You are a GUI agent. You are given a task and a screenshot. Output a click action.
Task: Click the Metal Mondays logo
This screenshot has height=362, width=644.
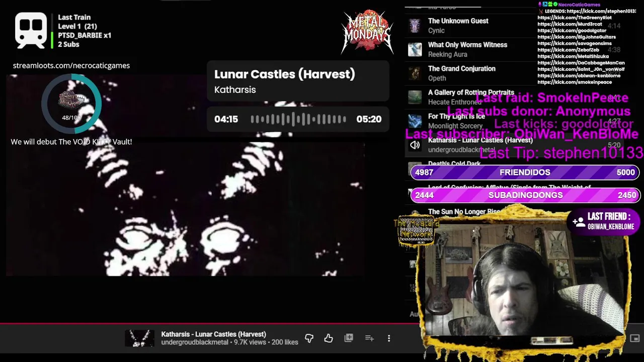(x=367, y=31)
